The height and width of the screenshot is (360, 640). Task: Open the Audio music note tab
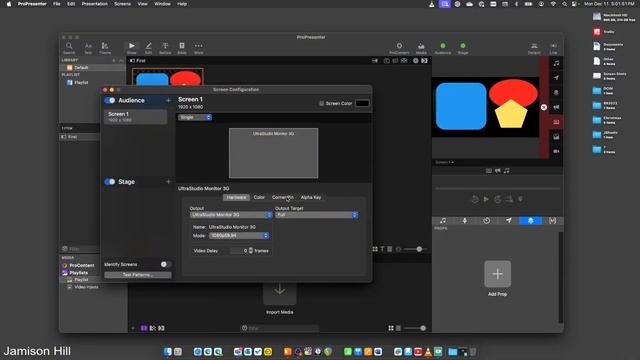443,220
